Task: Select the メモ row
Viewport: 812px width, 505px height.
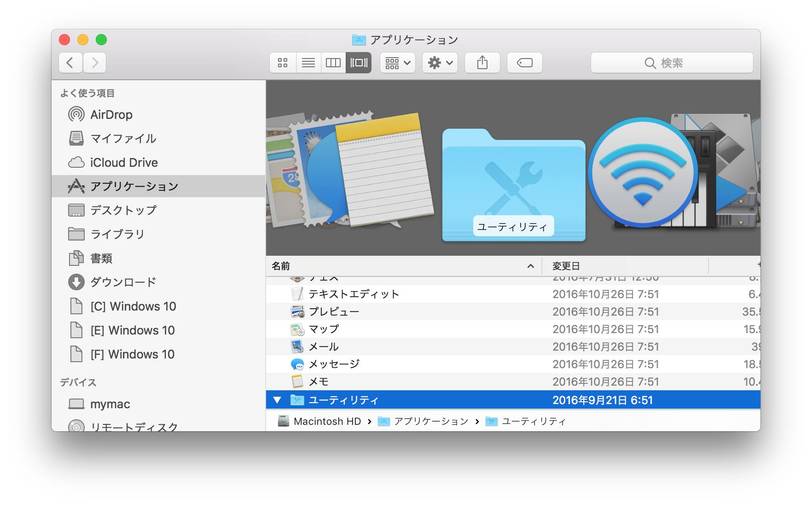Action: coord(513,382)
